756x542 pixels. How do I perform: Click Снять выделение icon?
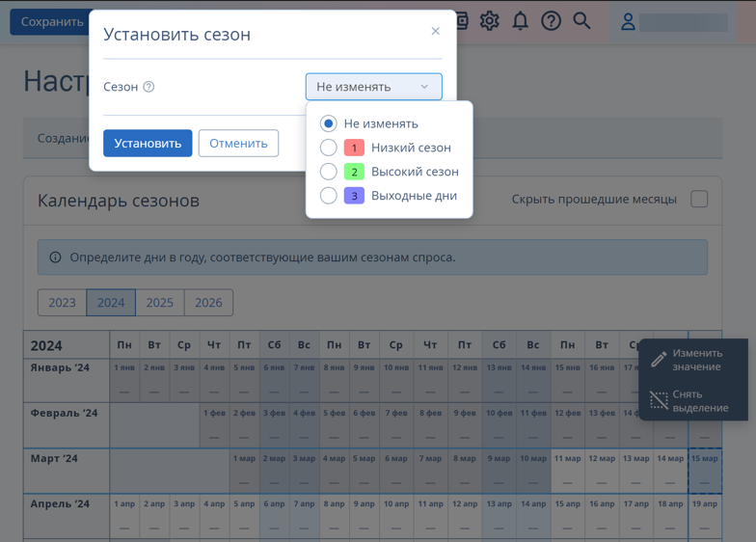coord(659,400)
